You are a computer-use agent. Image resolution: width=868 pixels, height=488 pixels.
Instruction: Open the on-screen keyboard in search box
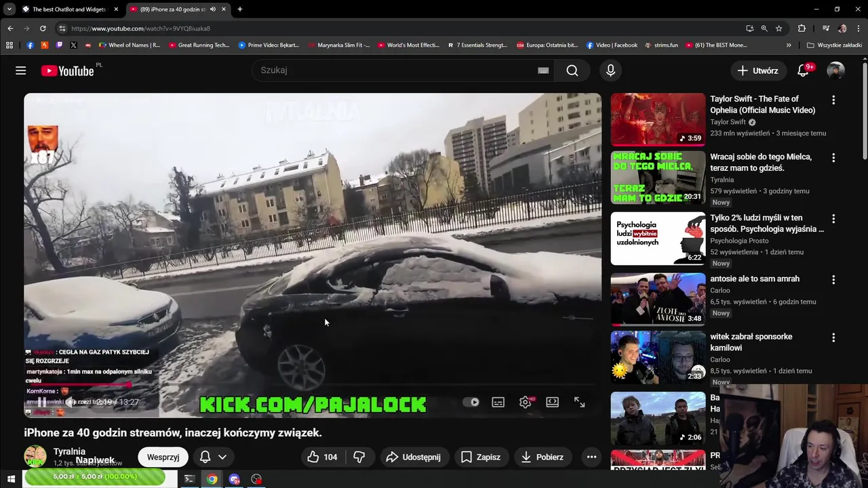point(543,70)
